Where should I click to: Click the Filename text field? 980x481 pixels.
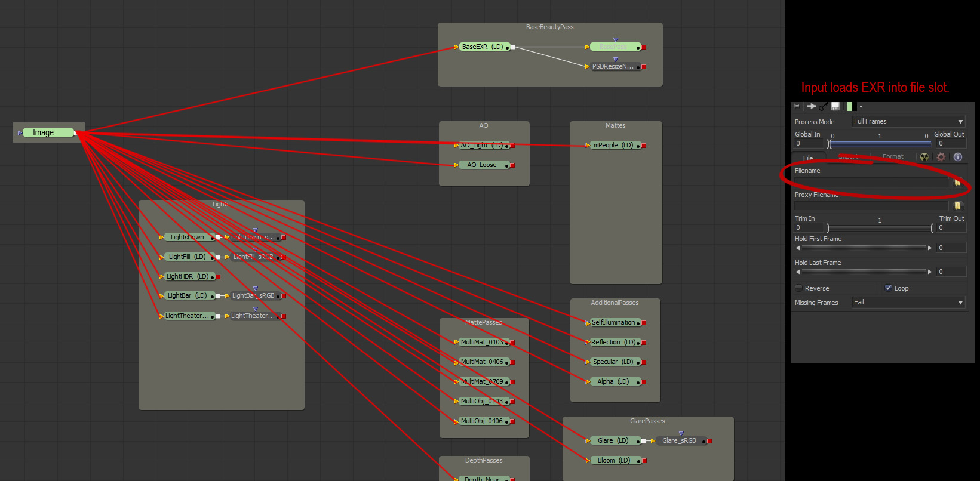(871, 182)
